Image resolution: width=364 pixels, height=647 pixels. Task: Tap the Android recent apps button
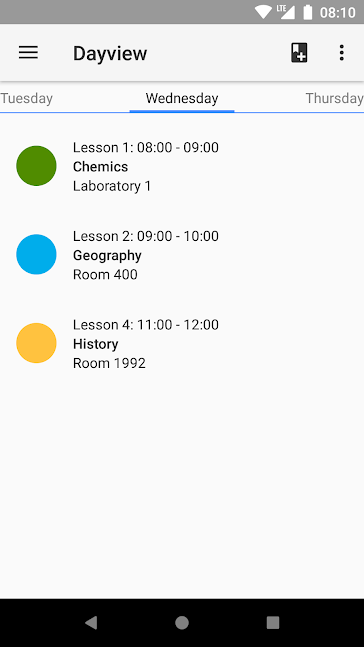point(273,623)
